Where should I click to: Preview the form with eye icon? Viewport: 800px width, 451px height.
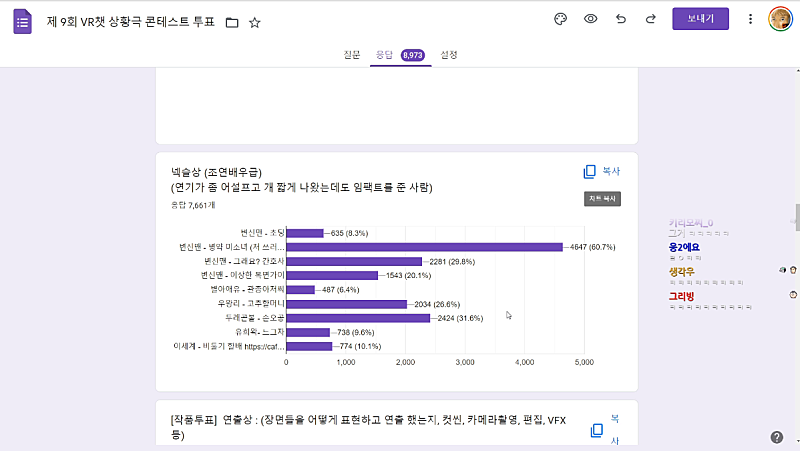tap(591, 19)
